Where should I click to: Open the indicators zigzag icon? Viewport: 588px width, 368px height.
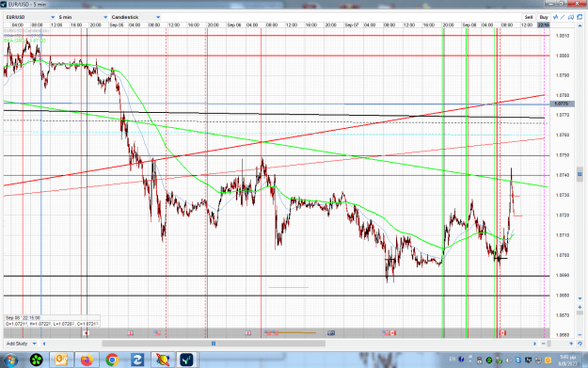click(555, 17)
